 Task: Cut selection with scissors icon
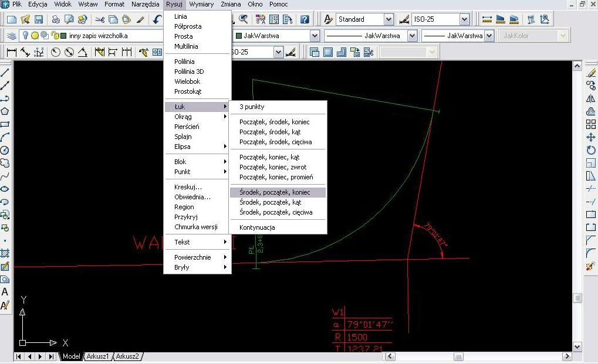[x=100, y=19]
